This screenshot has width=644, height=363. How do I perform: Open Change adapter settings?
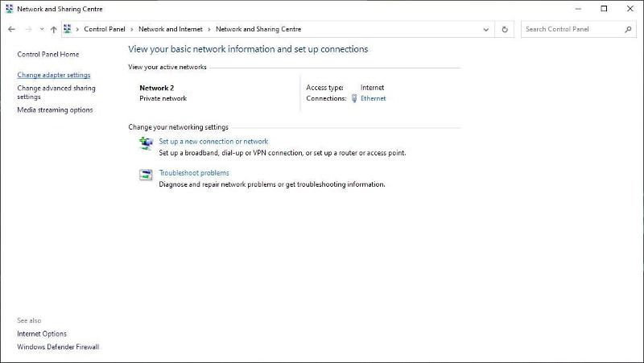[54, 75]
